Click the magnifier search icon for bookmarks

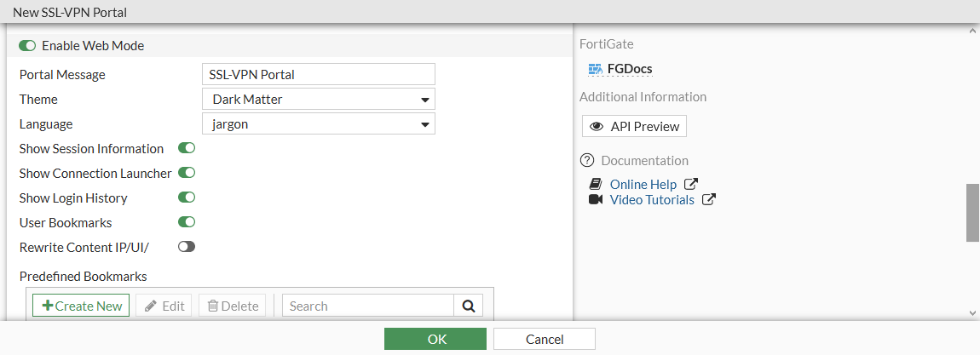(468, 306)
